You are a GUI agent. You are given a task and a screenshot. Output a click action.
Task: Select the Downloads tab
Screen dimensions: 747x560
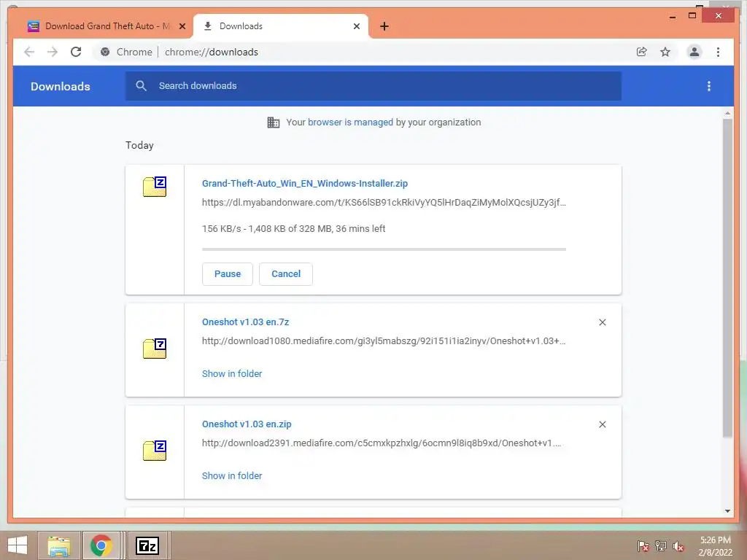click(281, 26)
